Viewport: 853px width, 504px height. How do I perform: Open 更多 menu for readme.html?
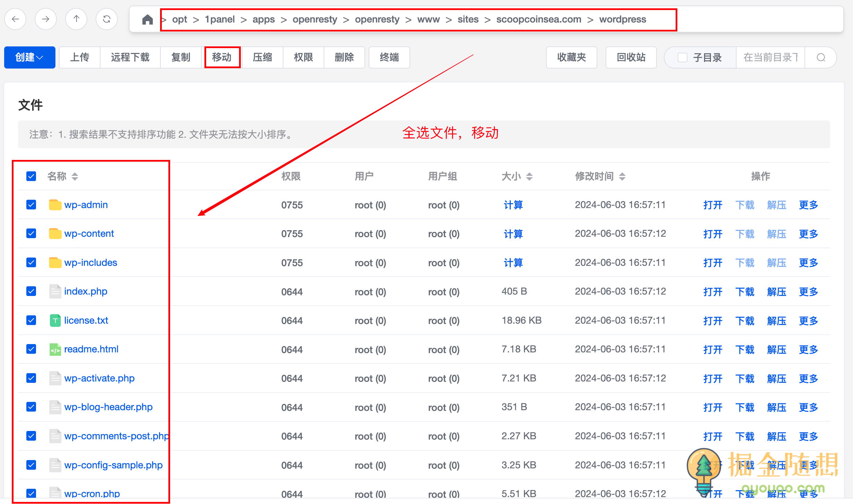tap(808, 350)
